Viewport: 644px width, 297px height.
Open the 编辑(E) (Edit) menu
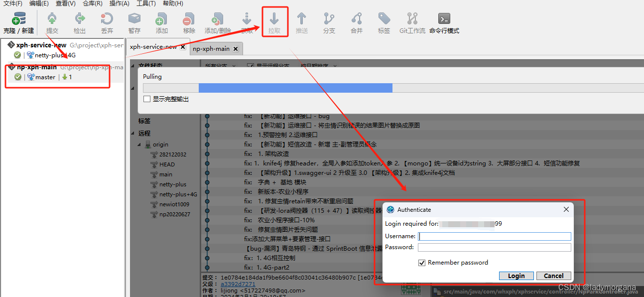point(39,3)
